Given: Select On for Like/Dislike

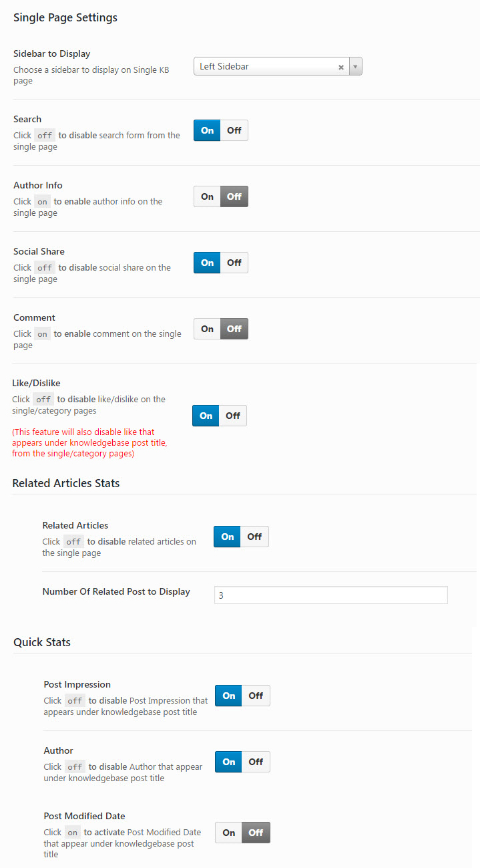Looking at the screenshot, I should click(x=206, y=416).
